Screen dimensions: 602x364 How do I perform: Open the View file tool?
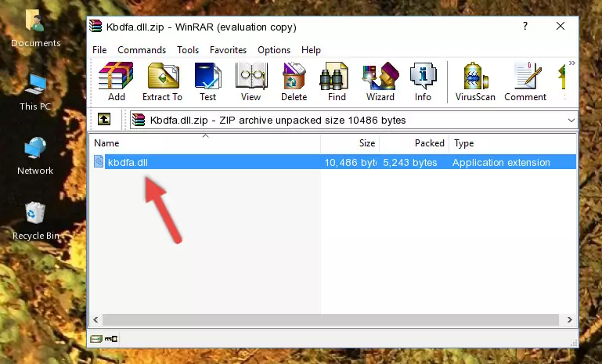[x=251, y=81]
